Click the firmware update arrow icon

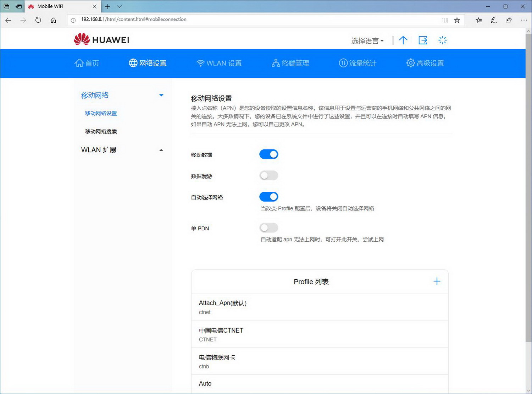point(403,40)
